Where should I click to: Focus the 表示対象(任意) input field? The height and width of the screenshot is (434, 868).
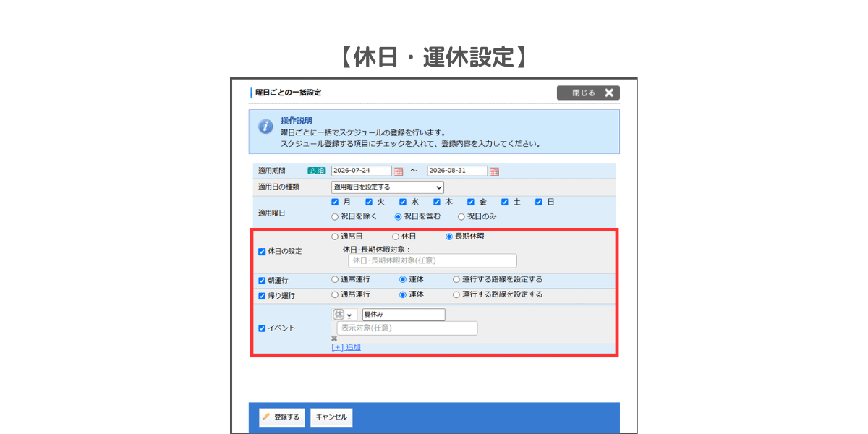407,328
